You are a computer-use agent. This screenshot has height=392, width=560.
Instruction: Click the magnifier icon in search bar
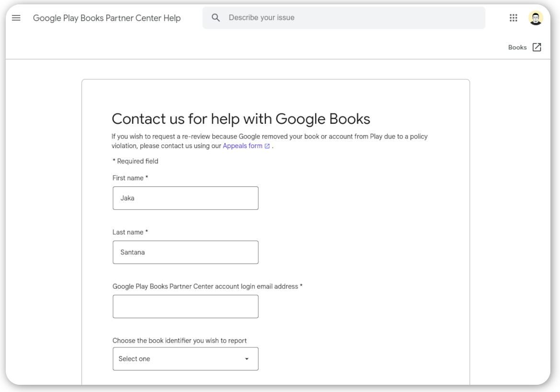[x=216, y=18]
